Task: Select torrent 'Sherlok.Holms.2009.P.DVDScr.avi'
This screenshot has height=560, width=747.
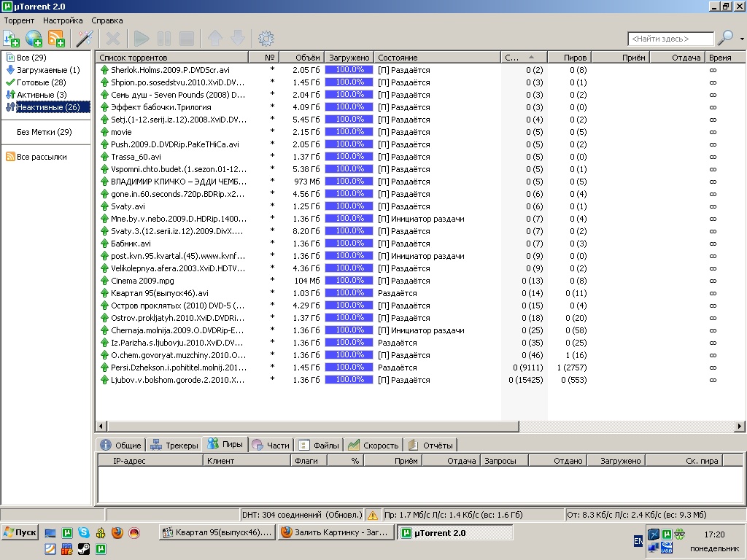Action: coord(170,70)
